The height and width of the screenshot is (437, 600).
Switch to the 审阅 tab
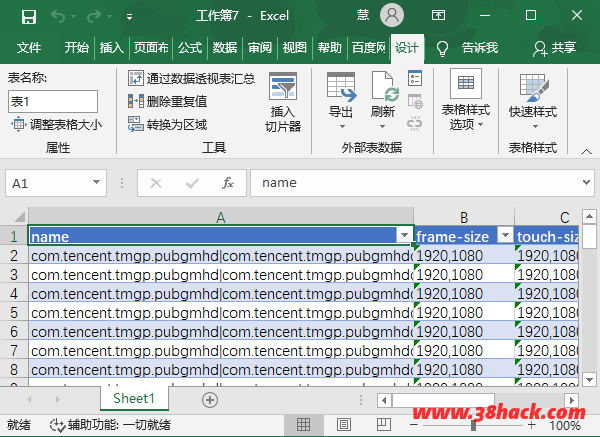coord(260,48)
